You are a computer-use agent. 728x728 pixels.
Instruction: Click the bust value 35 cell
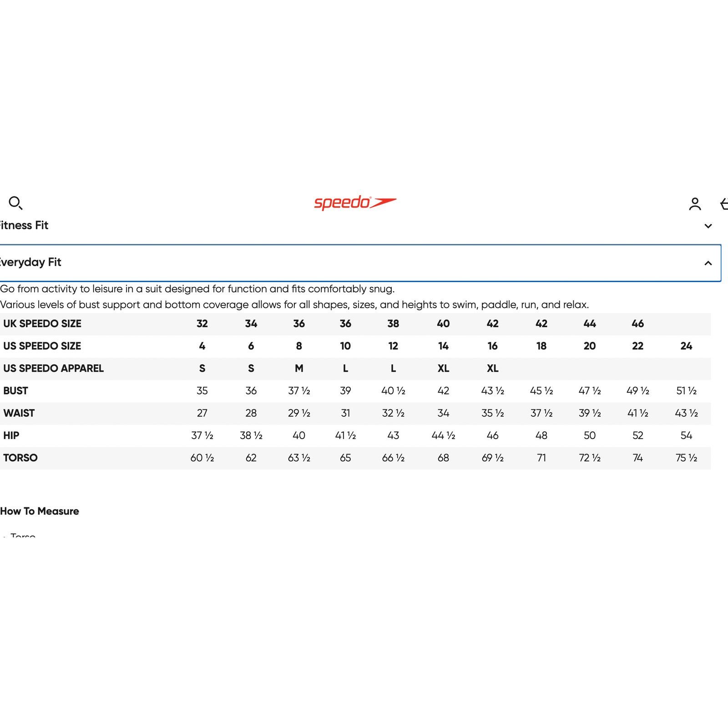coord(202,391)
